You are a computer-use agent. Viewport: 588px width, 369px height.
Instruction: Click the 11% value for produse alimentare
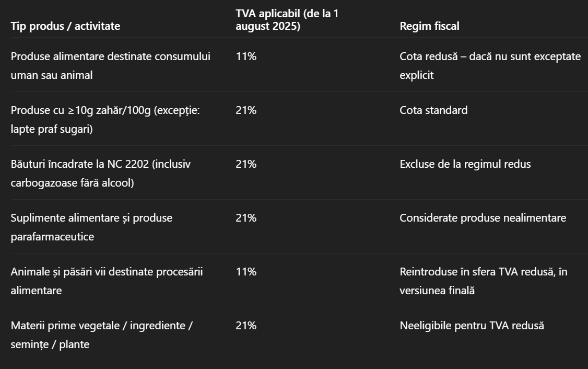click(246, 56)
